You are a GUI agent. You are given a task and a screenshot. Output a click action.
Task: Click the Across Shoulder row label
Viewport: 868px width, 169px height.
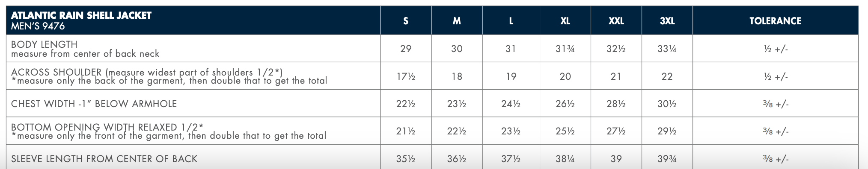[x=169, y=76]
